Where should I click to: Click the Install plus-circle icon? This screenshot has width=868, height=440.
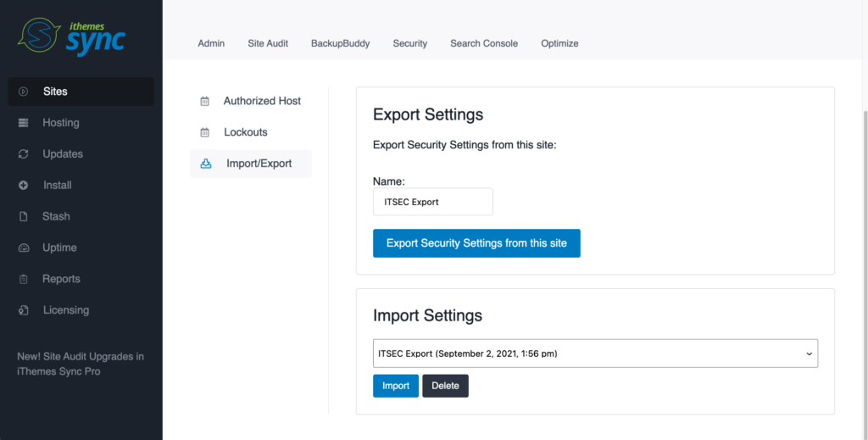tap(23, 186)
